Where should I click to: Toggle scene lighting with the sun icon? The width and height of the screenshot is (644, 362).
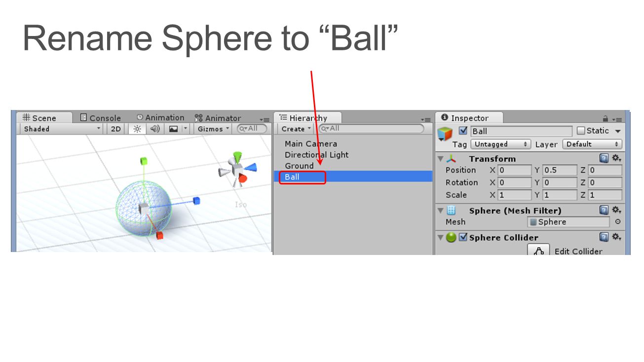(137, 129)
